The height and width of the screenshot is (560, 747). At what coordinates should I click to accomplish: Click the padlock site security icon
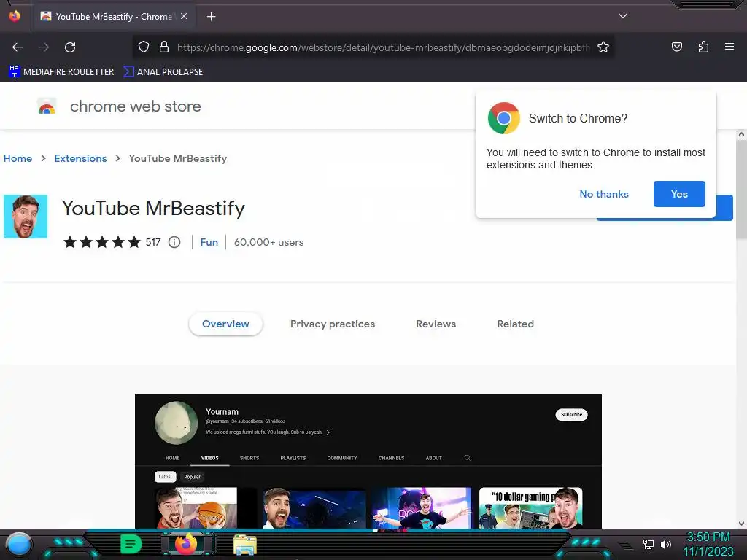(164, 47)
